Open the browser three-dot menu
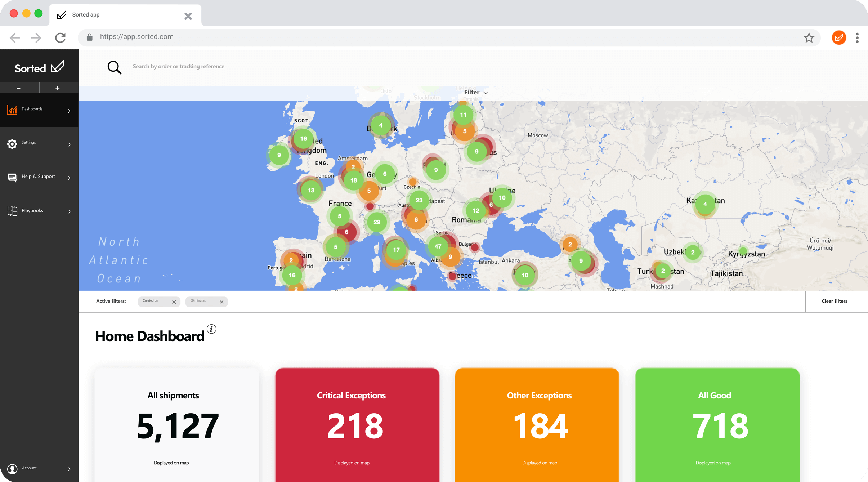 pyautogui.click(x=857, y=37)
